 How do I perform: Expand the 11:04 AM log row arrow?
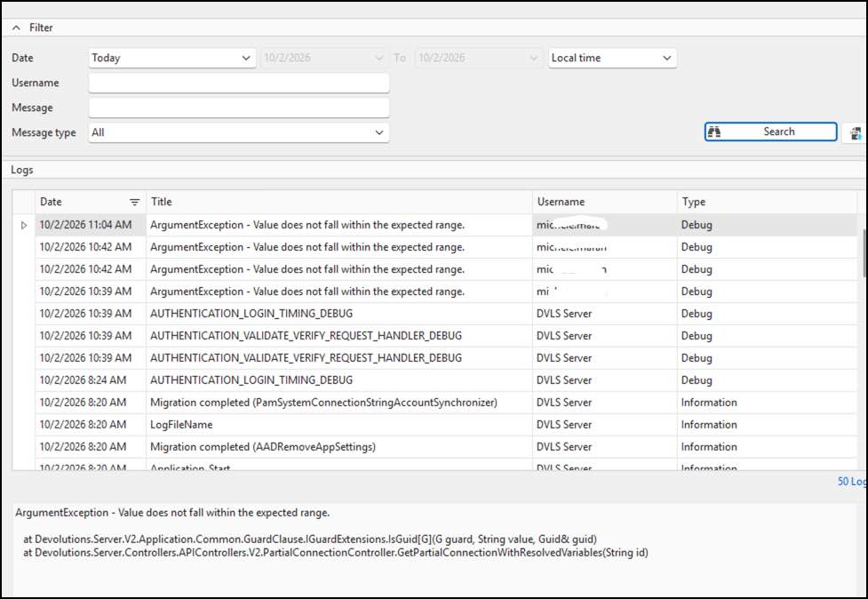[24, 226]
